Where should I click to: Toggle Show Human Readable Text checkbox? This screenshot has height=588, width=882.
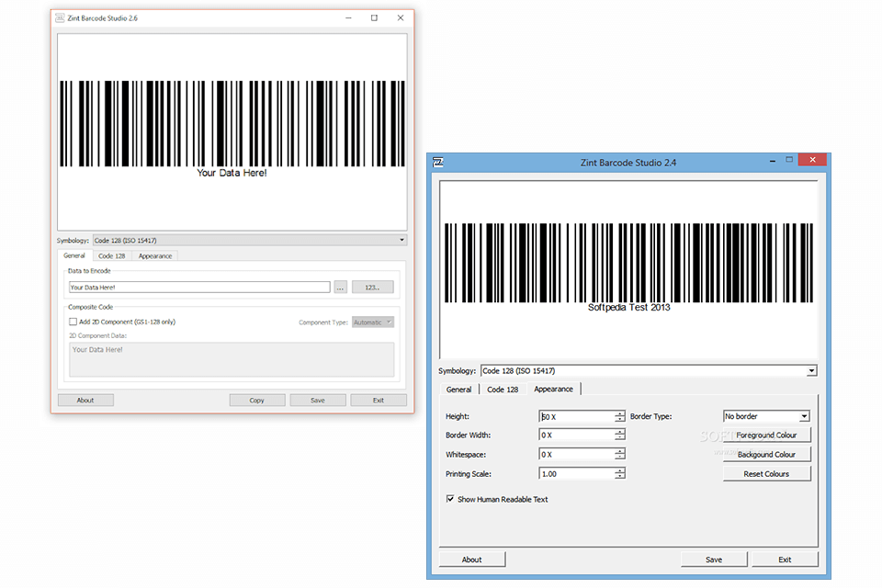pos(450,499)
